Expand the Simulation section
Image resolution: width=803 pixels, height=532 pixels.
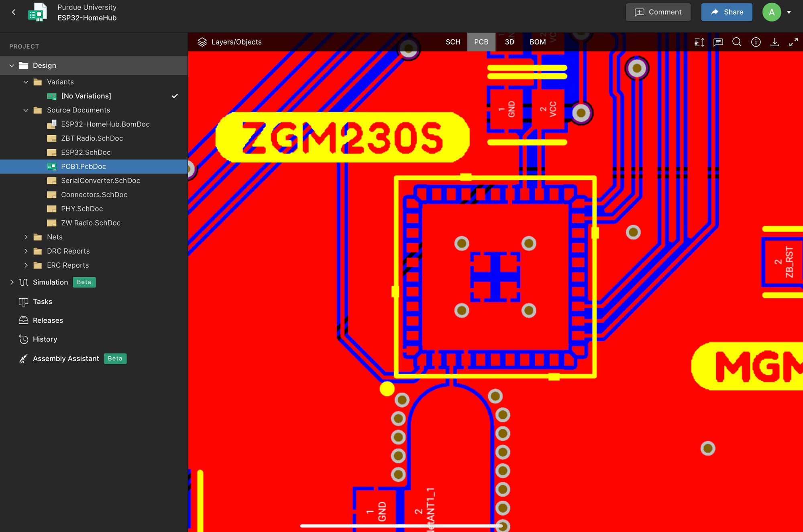tap(12, 282)
